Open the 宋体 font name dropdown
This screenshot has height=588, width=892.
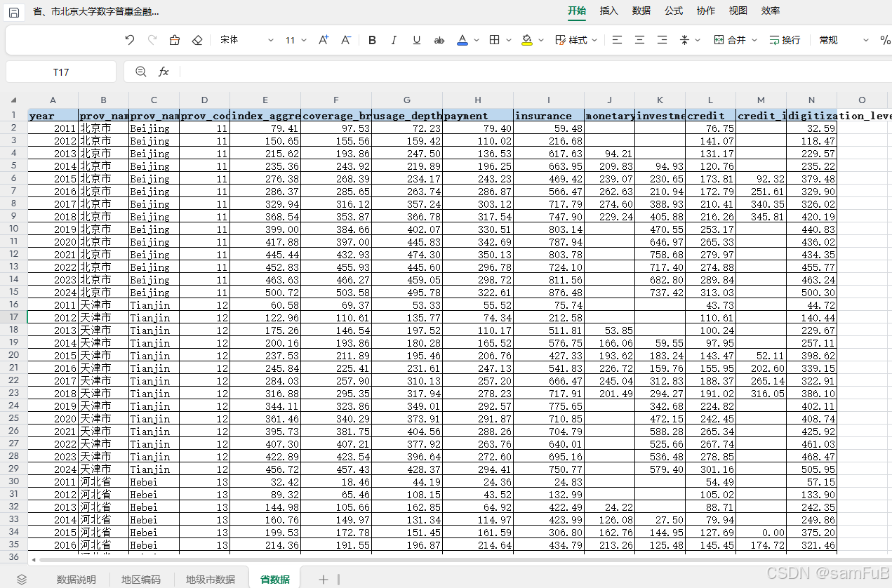[x=246, y=40]
